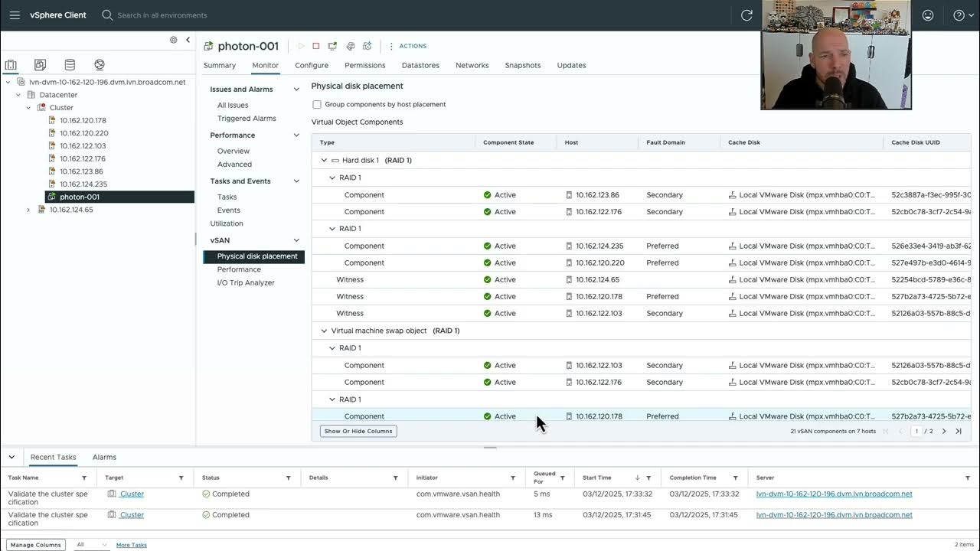Expand the 10.162.124.65 host tree node

coord(28,210)
